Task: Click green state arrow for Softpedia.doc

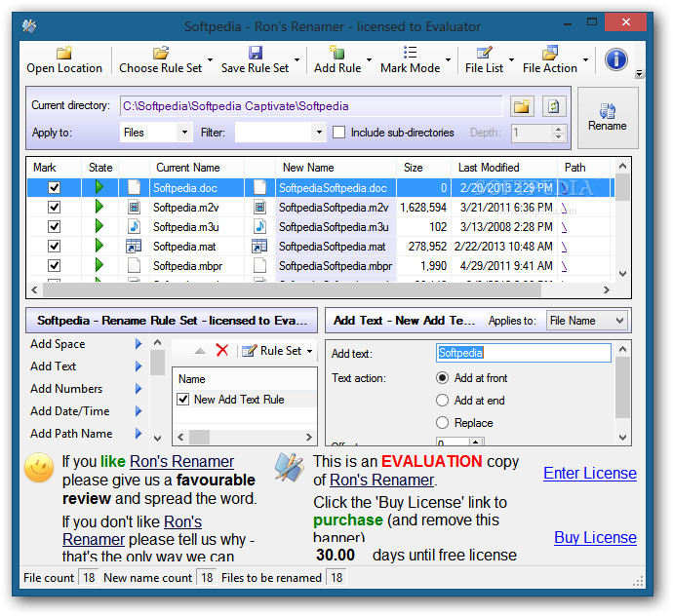Action: 99,187
